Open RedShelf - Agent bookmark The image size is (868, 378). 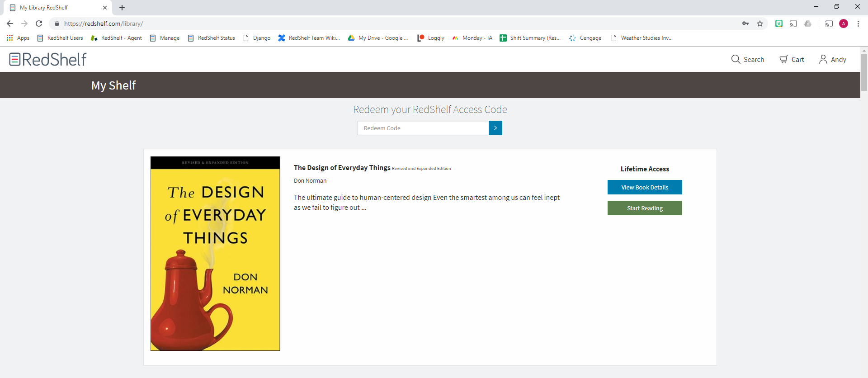tap(116, 38)
